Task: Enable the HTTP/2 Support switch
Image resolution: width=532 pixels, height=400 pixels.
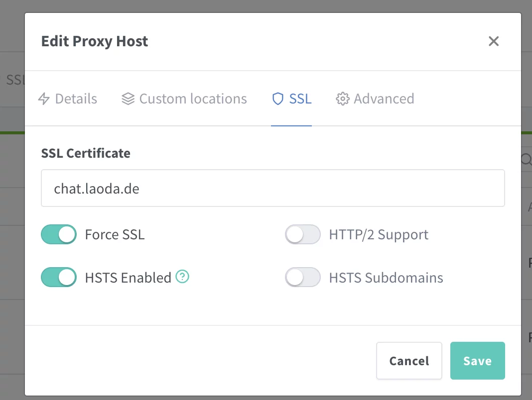Action: pos(302,234)
